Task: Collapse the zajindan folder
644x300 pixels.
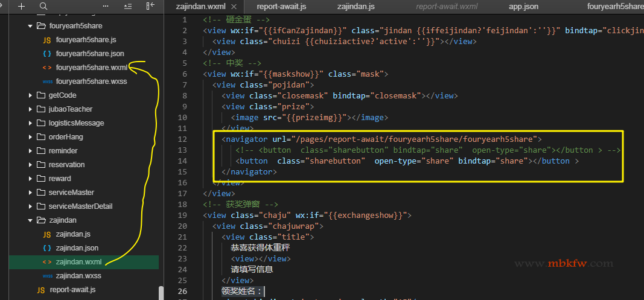Action: pyautogui.click(x=31, y=220)
